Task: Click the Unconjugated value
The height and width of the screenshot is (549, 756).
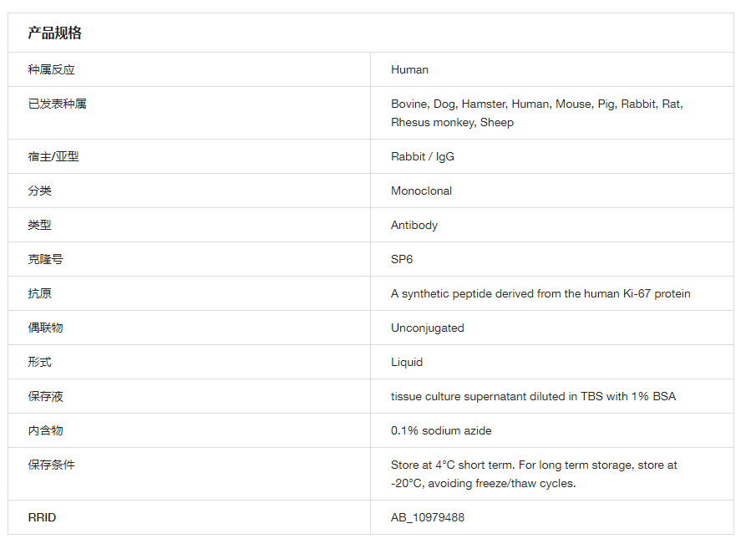Action: tap(427, 328)
